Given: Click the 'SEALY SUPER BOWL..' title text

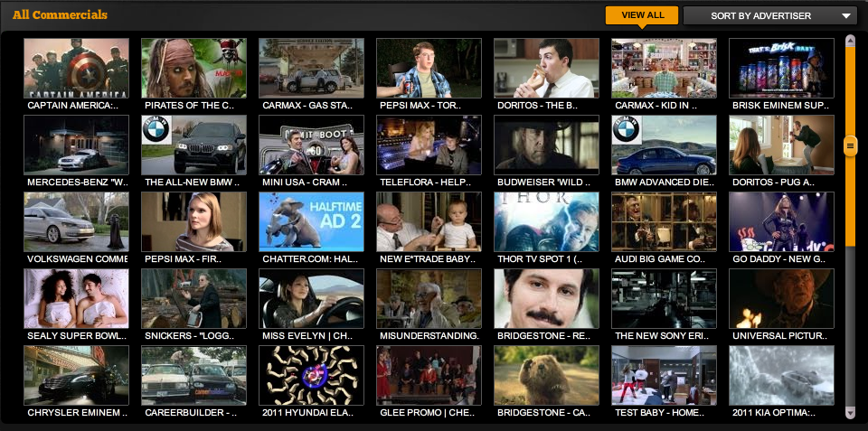Looking at the screenshot, I should pos(77,335).
